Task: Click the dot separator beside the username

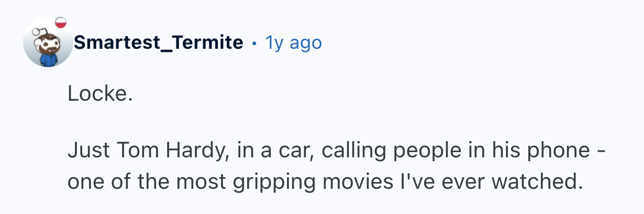Action: click(254, 42)
